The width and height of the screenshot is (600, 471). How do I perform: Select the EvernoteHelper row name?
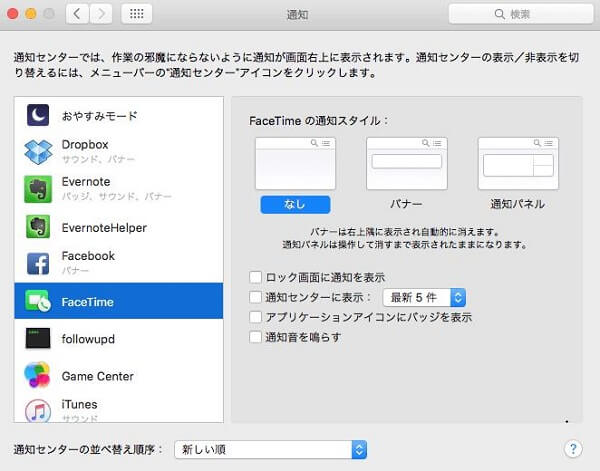(x=104, y=228)
